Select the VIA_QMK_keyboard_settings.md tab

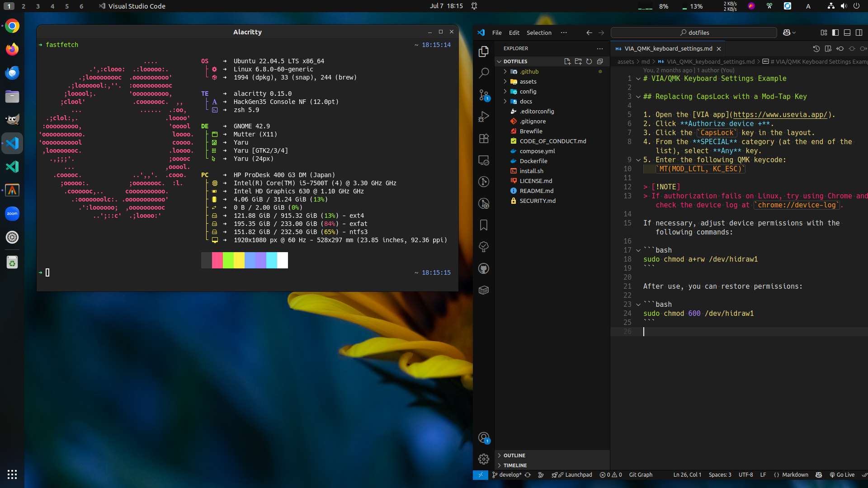click(668, 48)
